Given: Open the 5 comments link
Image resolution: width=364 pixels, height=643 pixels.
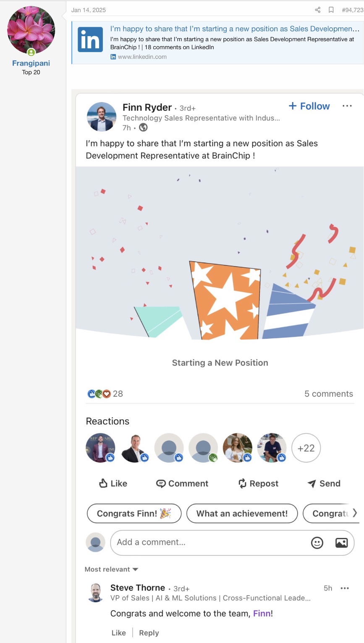Looking at the screenshot, I should point(329,394).
